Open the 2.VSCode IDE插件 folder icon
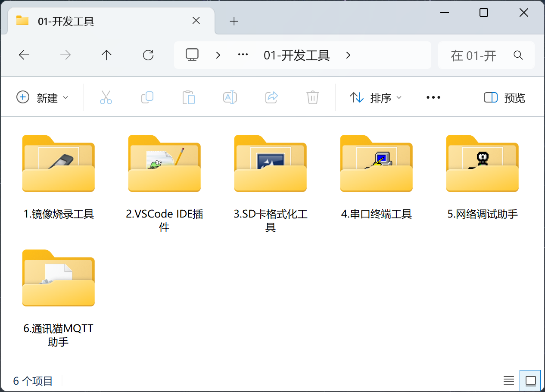The height and width of the screenshot is (392, 545). click(x=164, y=163)
